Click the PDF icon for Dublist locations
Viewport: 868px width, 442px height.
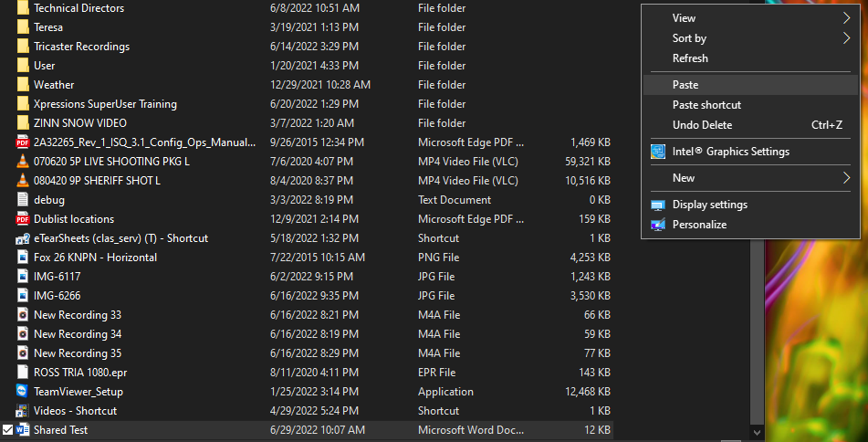(x=23, y=219)
